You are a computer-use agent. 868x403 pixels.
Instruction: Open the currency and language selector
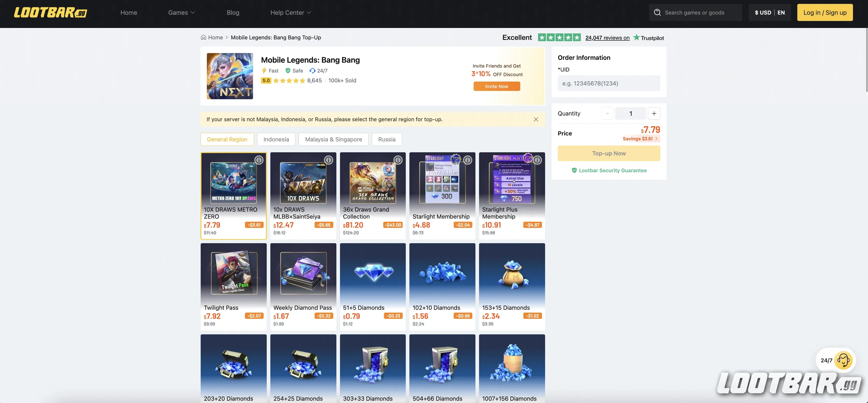click(x=770, y=12)
